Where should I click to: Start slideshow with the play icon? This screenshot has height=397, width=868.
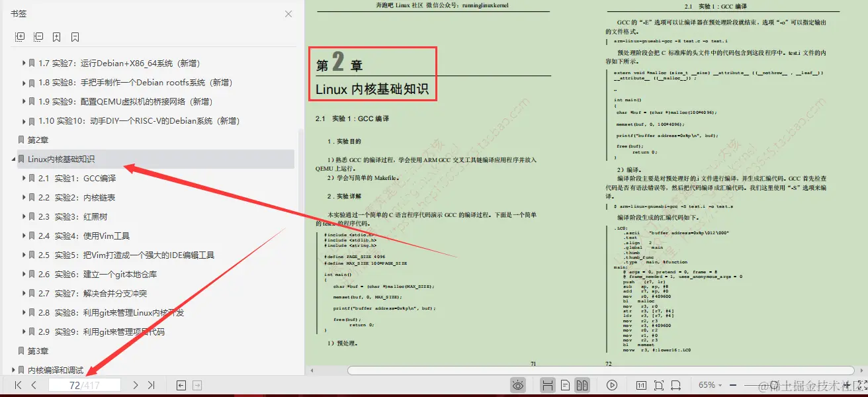click(x=612, y=384)
